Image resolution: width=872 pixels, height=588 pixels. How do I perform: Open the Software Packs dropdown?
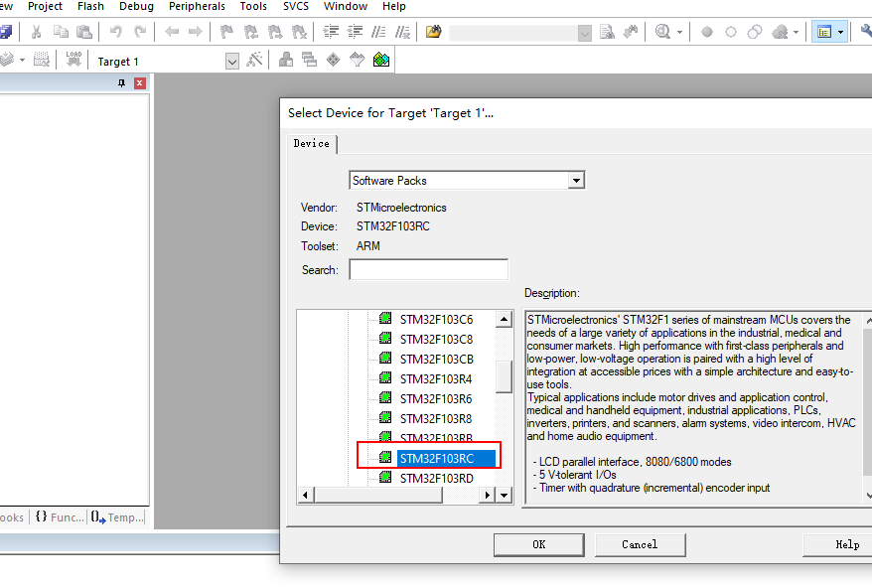point(575,181)
